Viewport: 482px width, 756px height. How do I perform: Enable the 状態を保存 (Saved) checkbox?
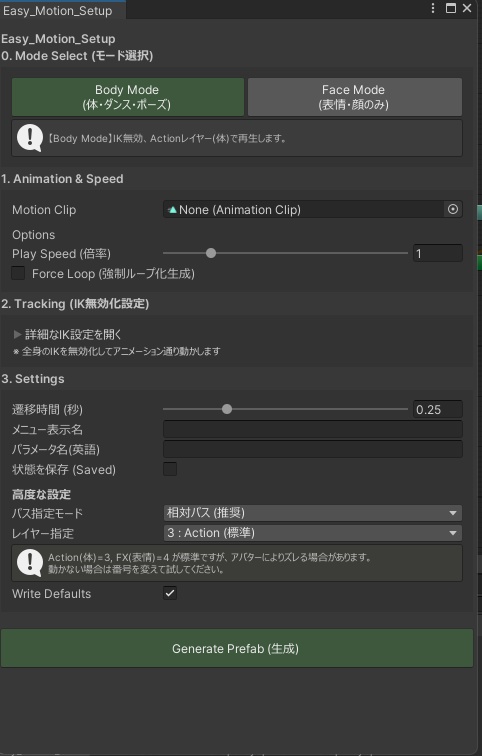(170, 469)
